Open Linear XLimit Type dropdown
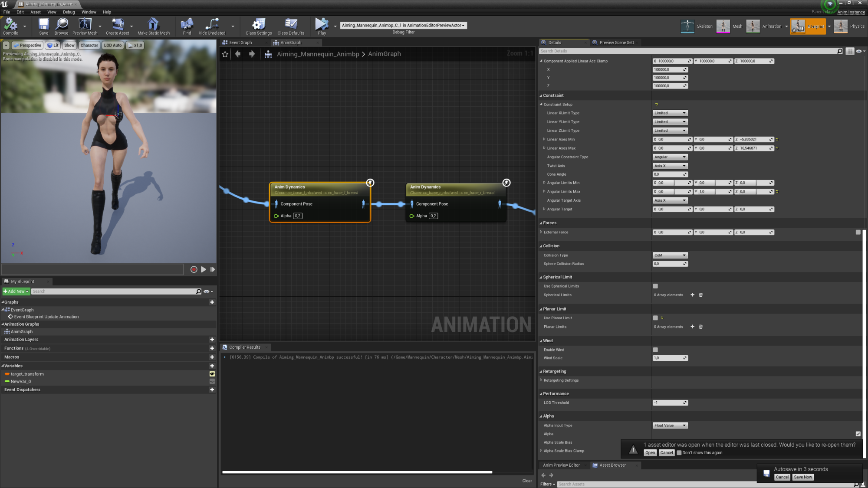This screenshot has height=488, width=868. [670, 113]
